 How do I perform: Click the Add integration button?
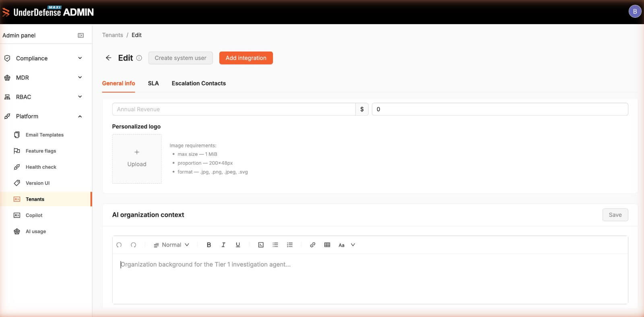coord(246,58)
